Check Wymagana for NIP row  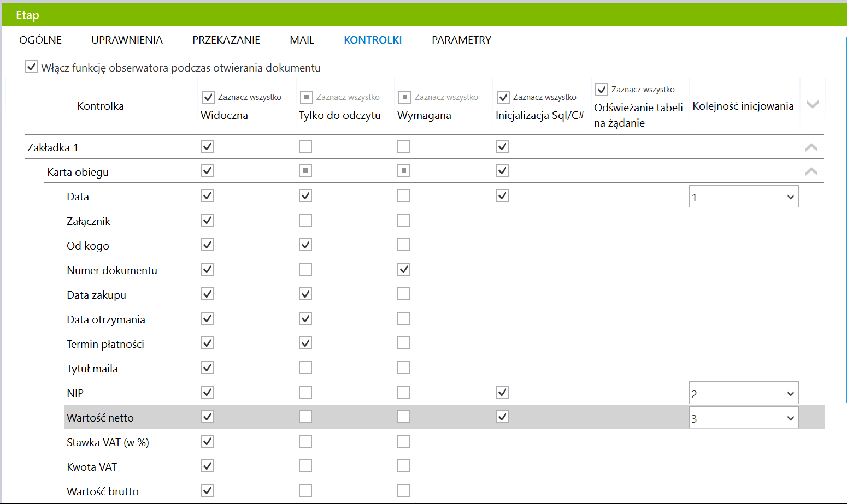click(x=404, y=392)
